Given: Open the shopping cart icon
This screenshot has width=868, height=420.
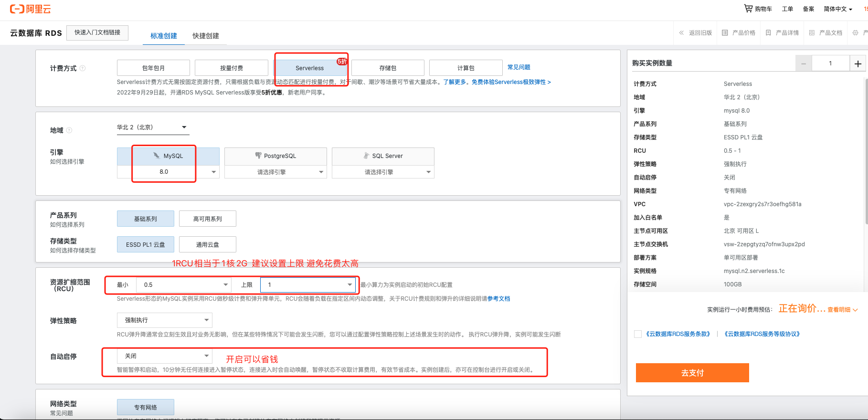Looking at the screenshot, I should tap(748, 8).
